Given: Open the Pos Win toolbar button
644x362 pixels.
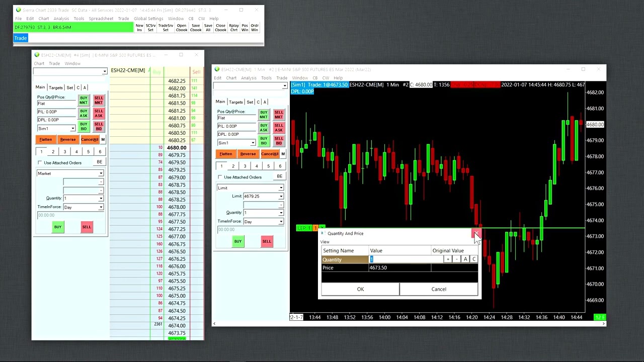Looking at the screenshot, I should [245, 28].
